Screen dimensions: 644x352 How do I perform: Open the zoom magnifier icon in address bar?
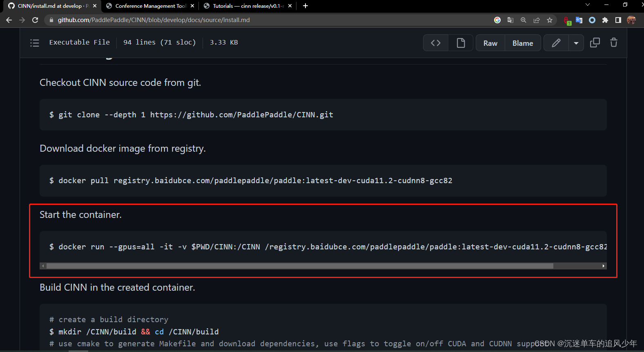click(x=524, y=20)
